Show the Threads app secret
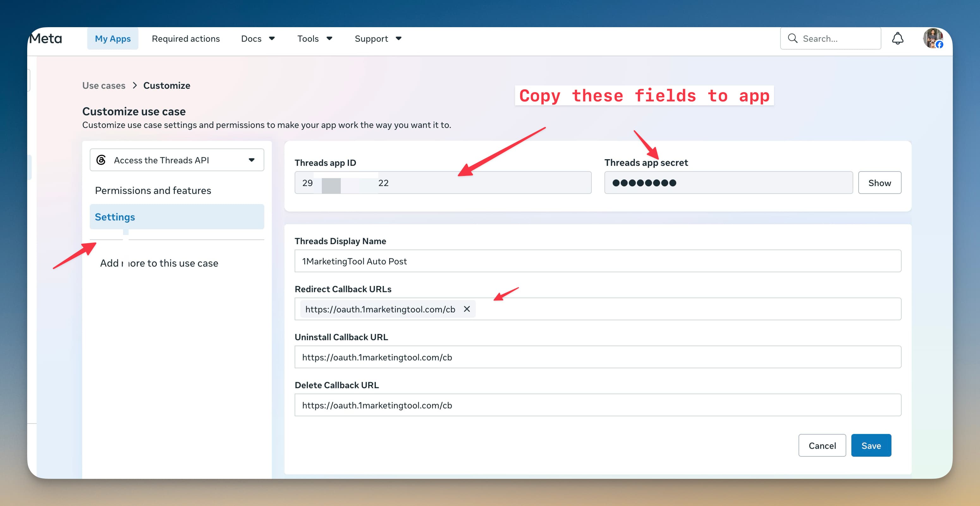This screenshot has height=506, width=980. tap(879, 183)
